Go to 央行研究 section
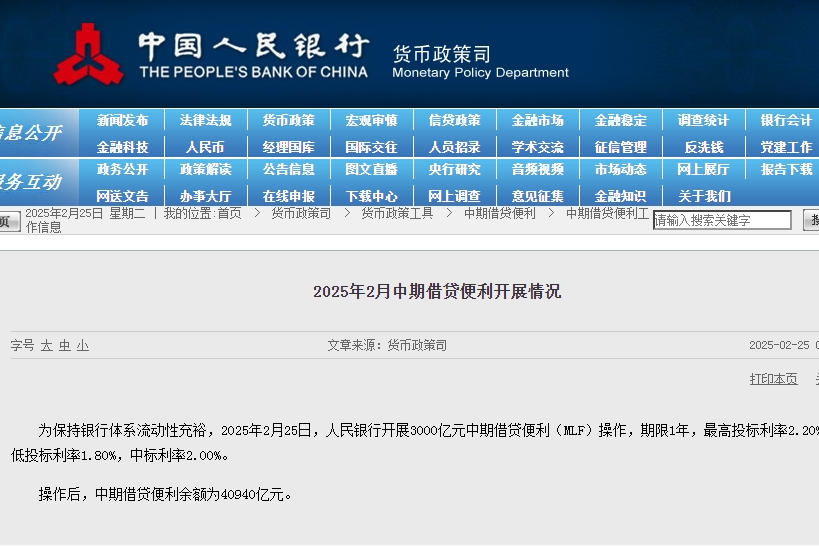 tap(454, 169)
